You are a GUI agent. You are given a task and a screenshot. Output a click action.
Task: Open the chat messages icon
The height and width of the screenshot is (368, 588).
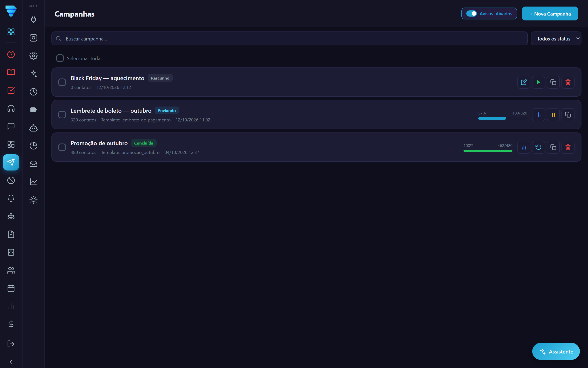(11, 126)
